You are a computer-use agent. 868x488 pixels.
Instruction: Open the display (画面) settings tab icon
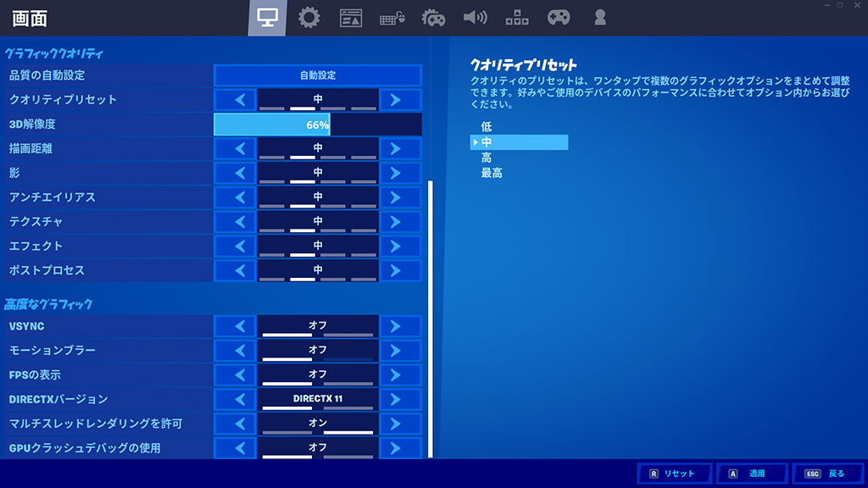tap(267, 18)
